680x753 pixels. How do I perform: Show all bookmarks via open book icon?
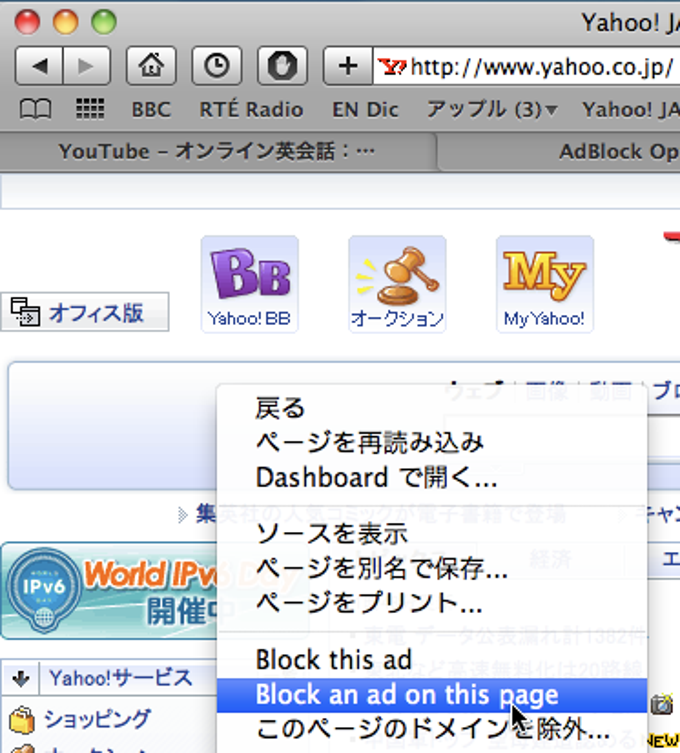pos(36,109)
